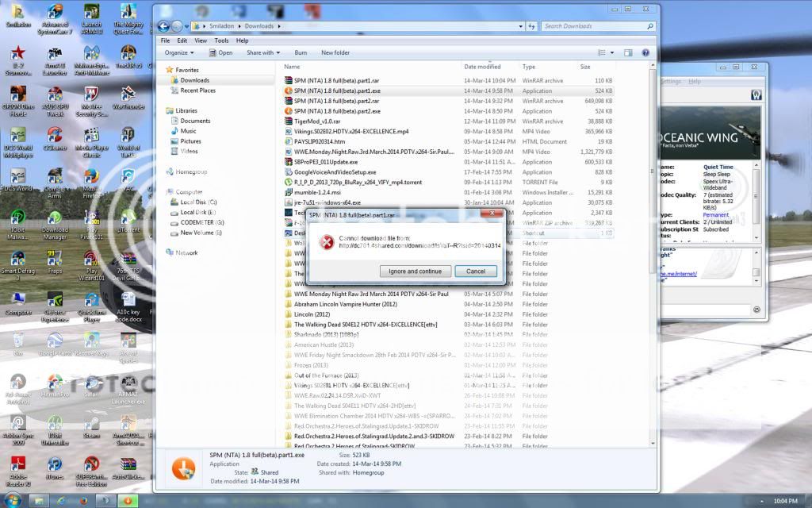Select CCleaner desktop icon
812x508 pixels.
(x=55, y=138)
